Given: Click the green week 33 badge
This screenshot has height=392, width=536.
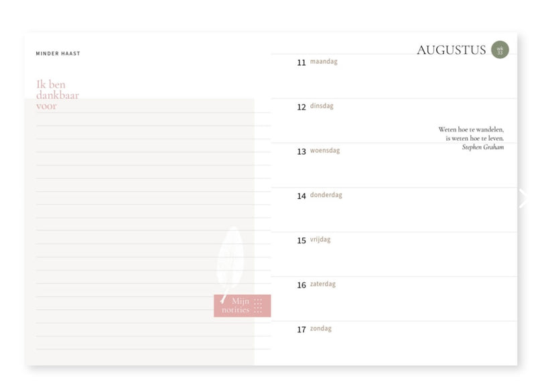Looking at the screenshot, I should click(x=500, y=50).
